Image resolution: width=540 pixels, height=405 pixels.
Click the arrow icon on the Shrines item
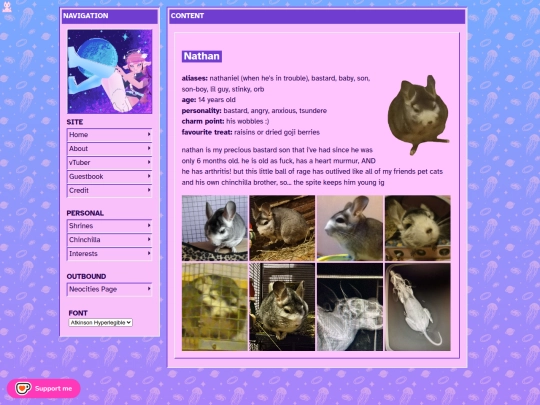(149, 226)
